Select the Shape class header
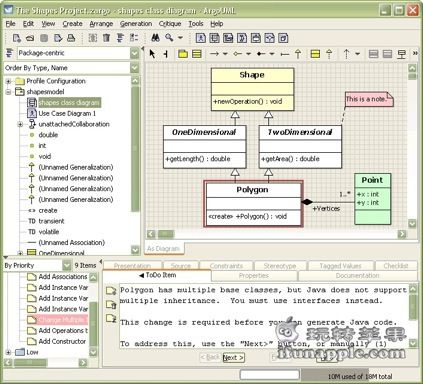 [252, 75]
